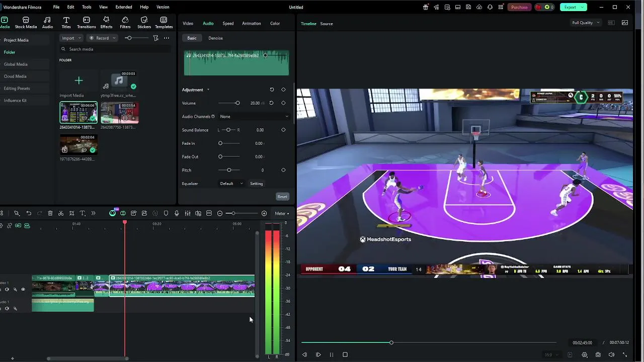The height and width of the screenshot is (362, 644).
Task: Click the marker shield icon
Action: [x=166, y=213]
